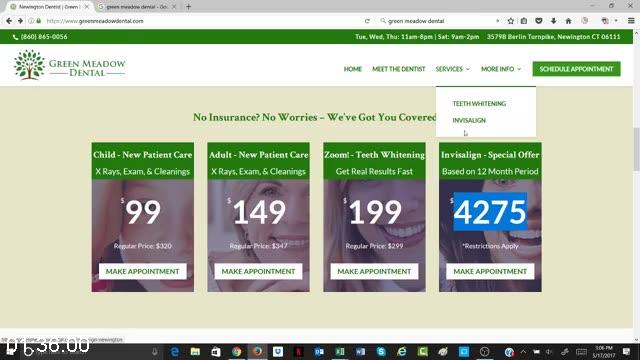The height and width of the screenshot is (360, 640).
Task: Open Camtasia from the taskbar
Action: pos(422,351)
